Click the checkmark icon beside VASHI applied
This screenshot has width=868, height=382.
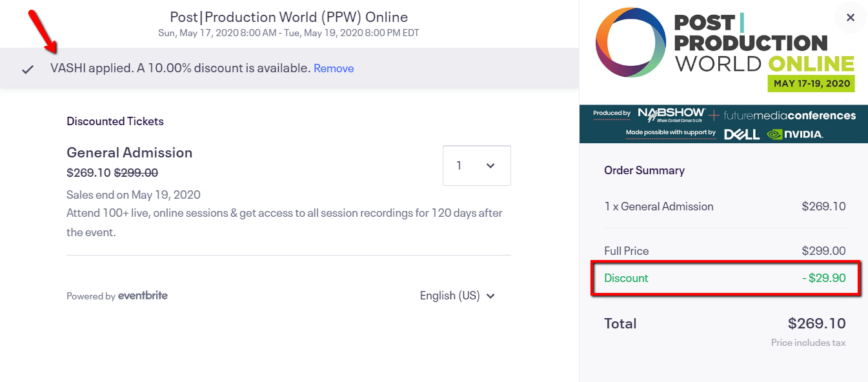(x=27, y=69)
